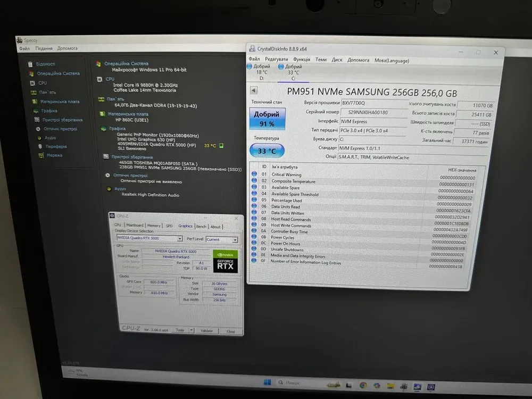This screenshot has height=399, width=532.
Task: Click the Validate button in CPU-Z
Action: [206, 330]
